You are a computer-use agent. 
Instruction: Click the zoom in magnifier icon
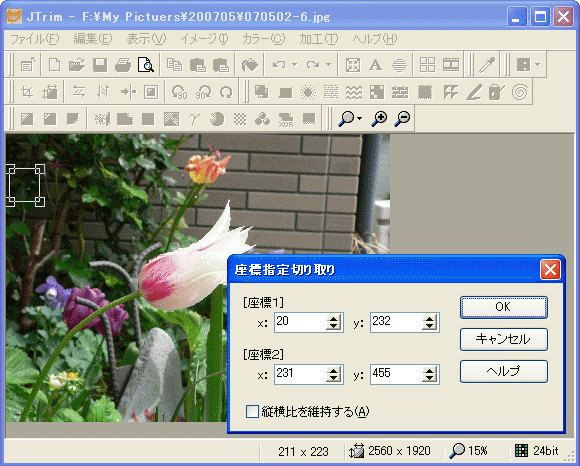click(x=380, y=118)
